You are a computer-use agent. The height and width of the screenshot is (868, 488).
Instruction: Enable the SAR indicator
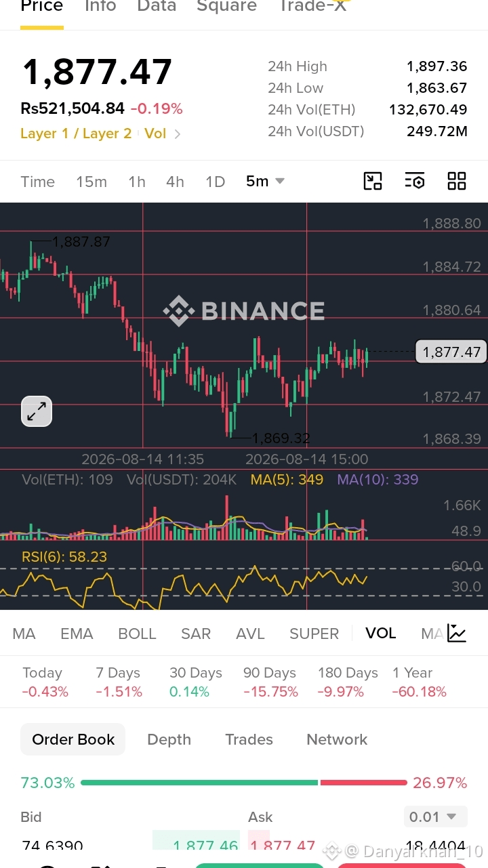point(196,634)
